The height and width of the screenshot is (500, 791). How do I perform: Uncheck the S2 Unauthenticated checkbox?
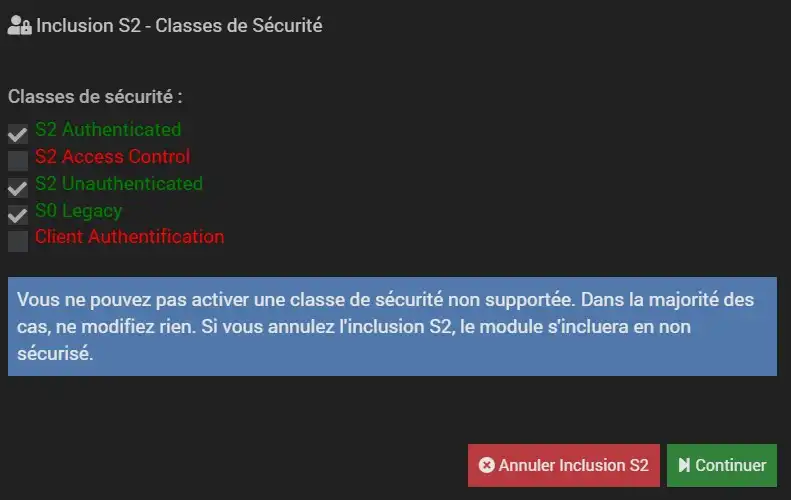click(x=18, y=187)
